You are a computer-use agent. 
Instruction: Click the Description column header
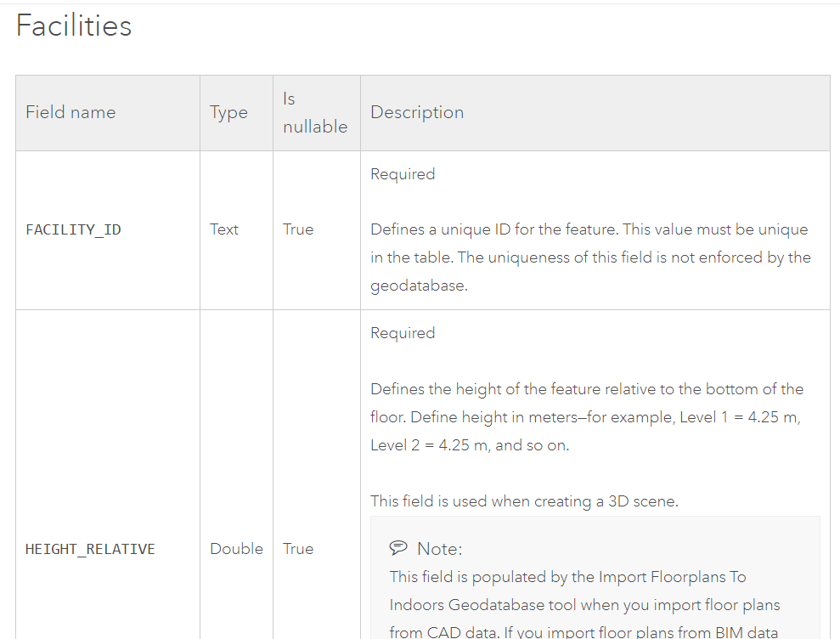[x=417, y=111]
